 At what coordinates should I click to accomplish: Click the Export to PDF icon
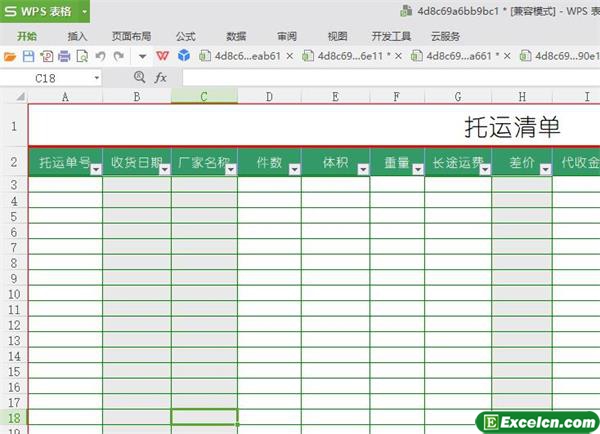coord(46,56)
